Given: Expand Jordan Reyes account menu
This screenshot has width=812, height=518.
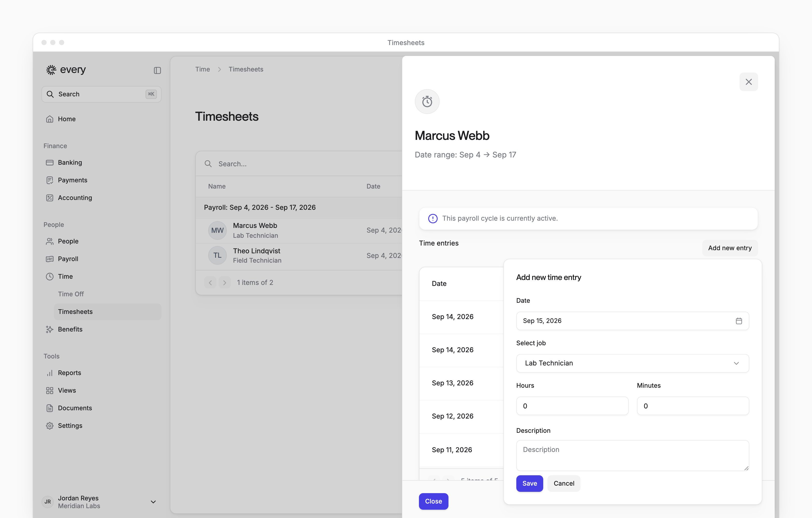Looking at the screenshot, I should point(153,501).
